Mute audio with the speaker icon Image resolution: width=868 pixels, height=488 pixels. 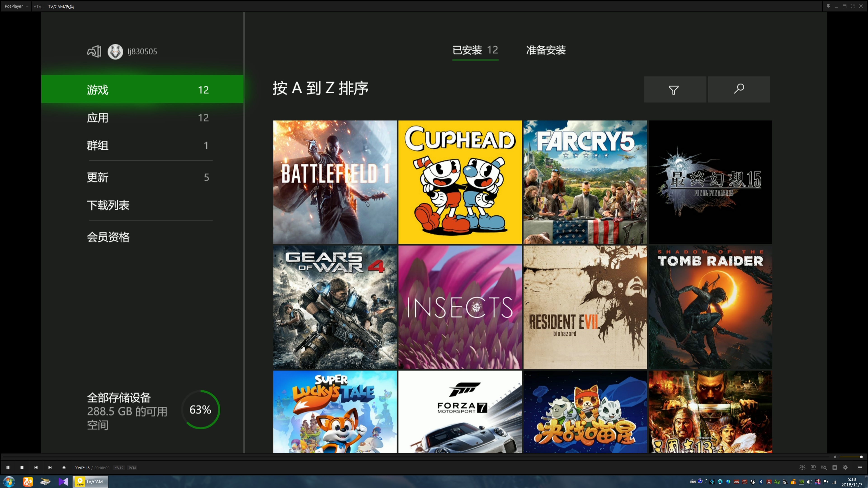point(836,457)
